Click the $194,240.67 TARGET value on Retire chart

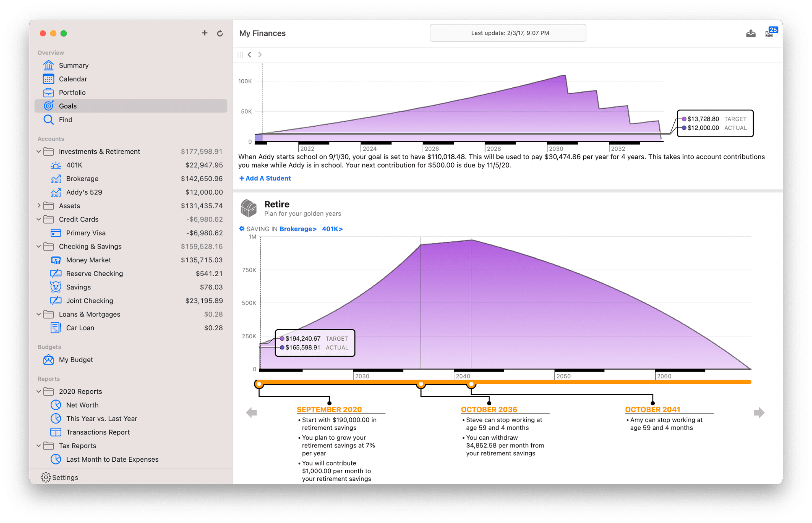pyautogui.click(x=303, y=338)
